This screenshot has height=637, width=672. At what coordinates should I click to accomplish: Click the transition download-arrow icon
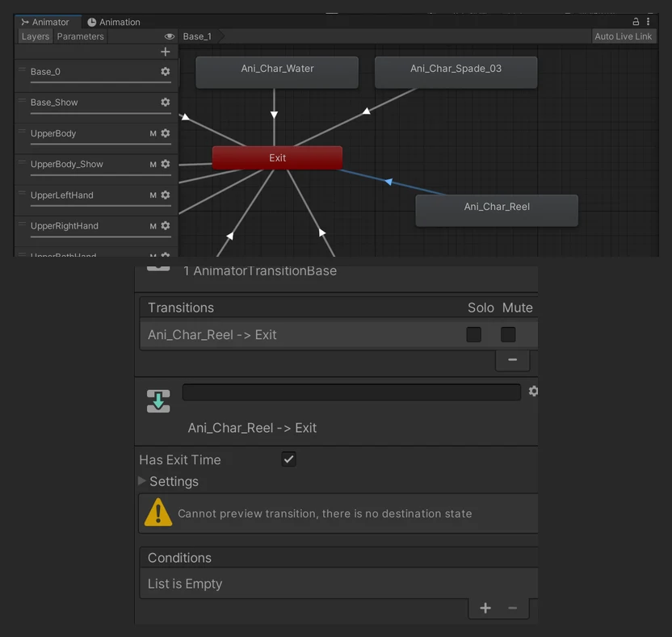click(x=158, y=401)
